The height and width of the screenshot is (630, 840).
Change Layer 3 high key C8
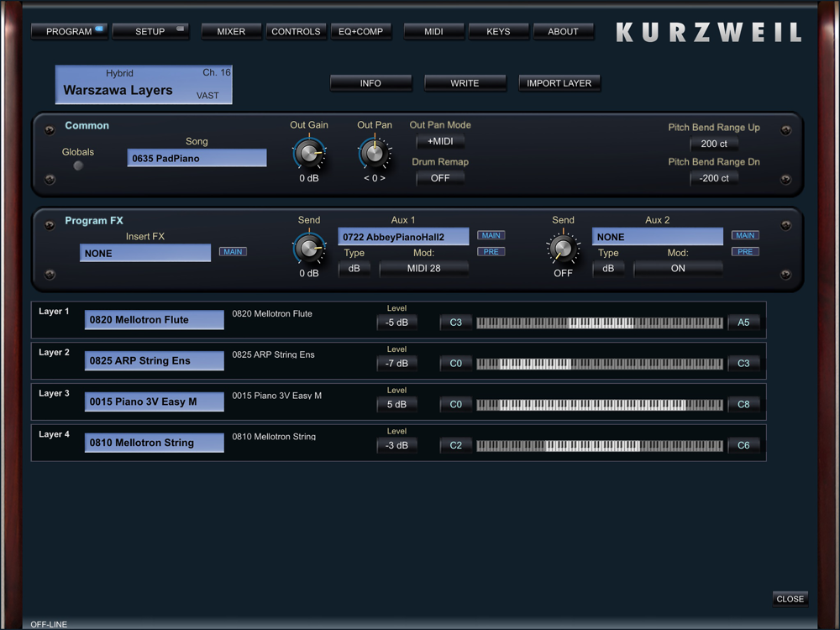[743, 405]
